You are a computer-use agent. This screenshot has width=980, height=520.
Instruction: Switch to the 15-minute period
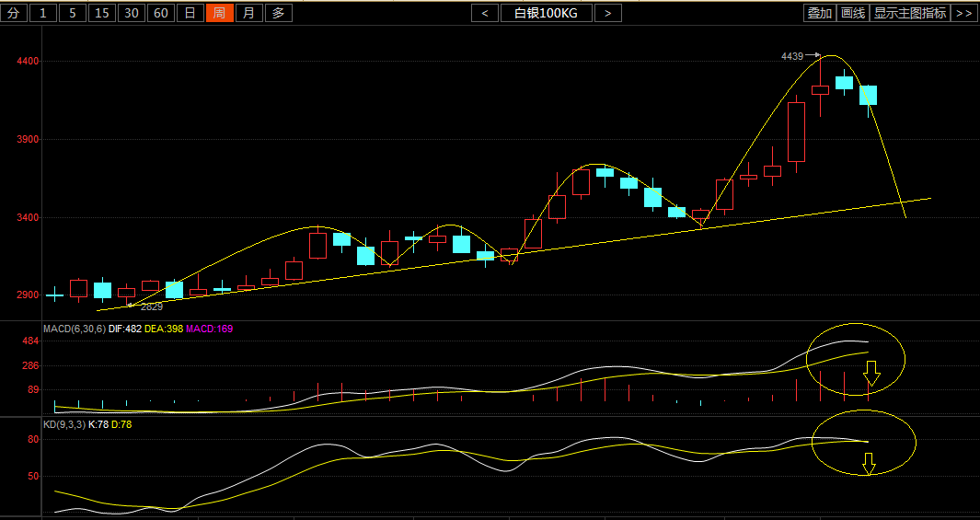point(102,13)
